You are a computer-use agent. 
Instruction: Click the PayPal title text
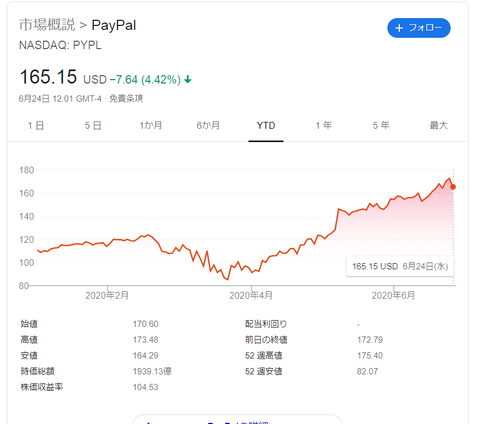(114, 26)
